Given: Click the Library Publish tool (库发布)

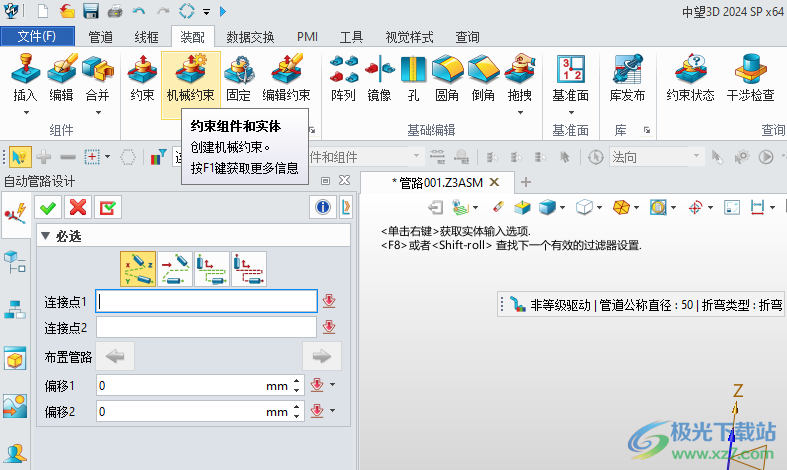Looking at the screenshot, I should pos(627,78).
